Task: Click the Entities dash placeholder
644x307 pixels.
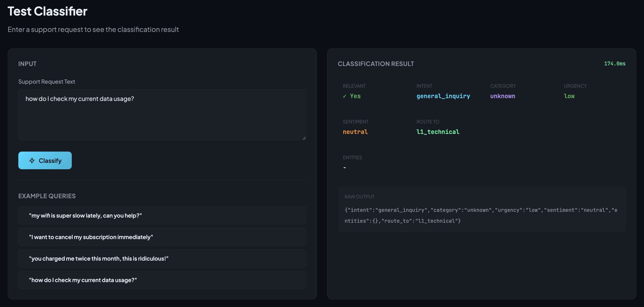Action: [345, 168]
